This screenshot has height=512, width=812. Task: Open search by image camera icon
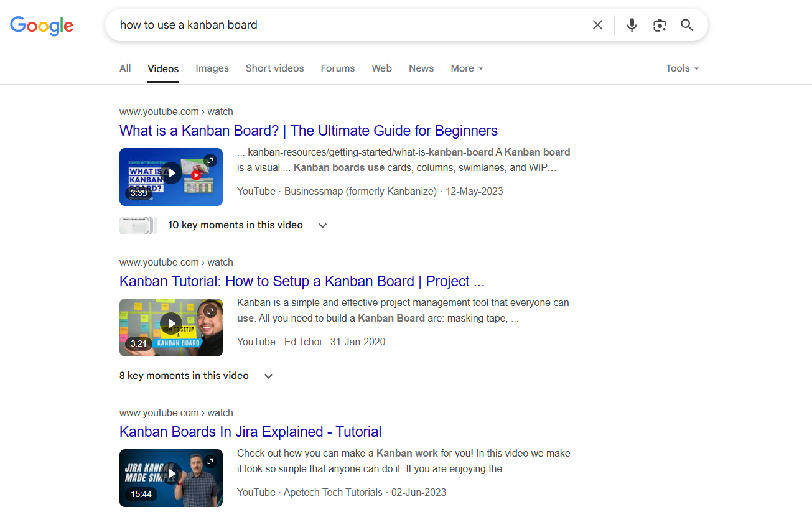[660, 25]
